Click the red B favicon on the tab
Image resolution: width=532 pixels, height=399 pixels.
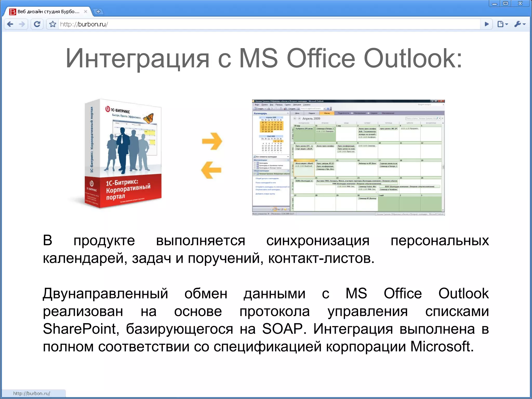(12, 12)
